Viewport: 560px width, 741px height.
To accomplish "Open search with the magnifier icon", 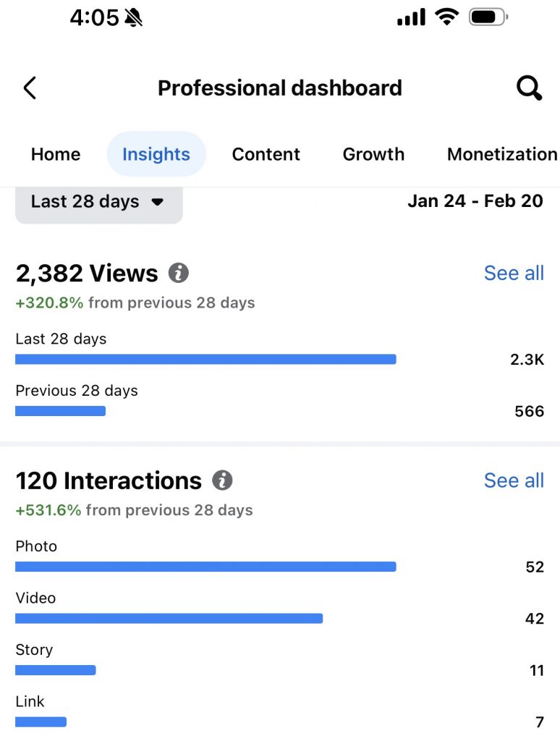I will pyautogui.click(x=529, y=88).
